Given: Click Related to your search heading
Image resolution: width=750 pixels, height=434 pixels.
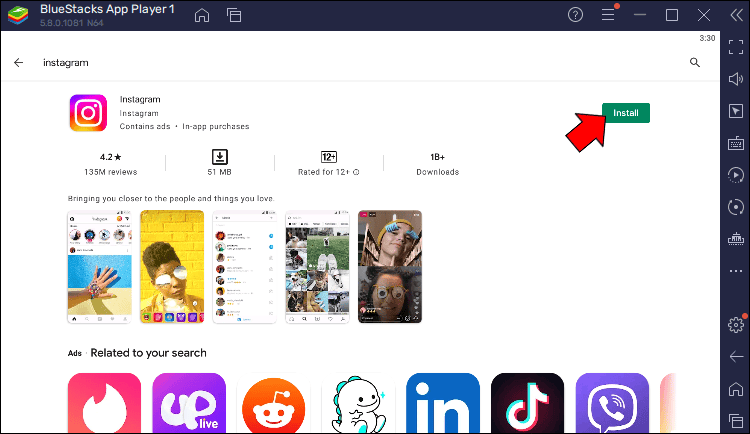Looking at the screenshot, I should point(149,353).
